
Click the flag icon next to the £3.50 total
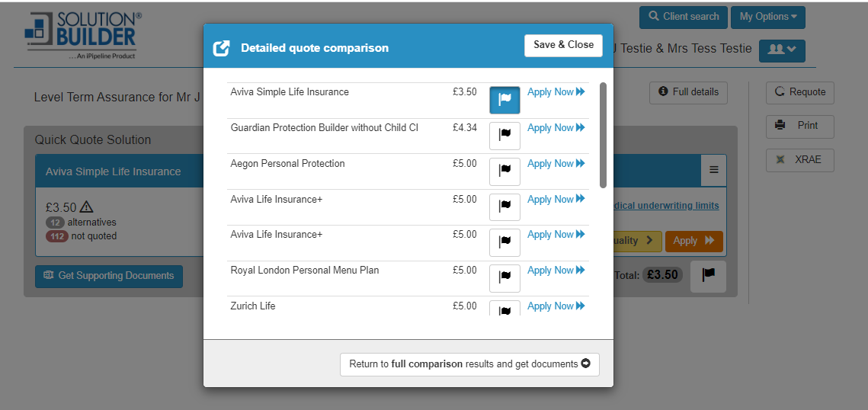708,276
